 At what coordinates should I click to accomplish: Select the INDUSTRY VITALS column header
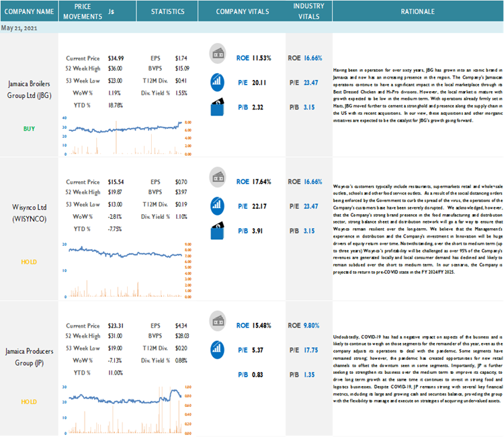point(308,11)
